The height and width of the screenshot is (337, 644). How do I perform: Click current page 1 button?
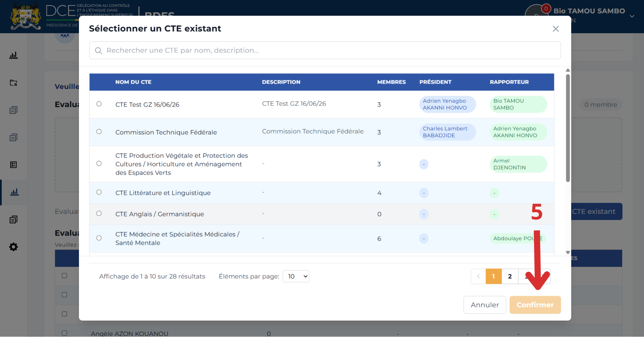pyautogui.click(x=494, y=276)
